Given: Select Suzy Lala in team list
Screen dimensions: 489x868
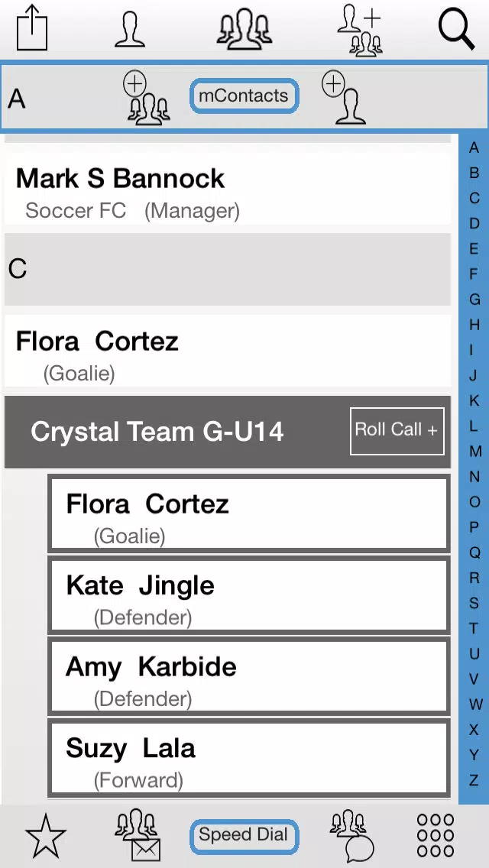Looking at the screenshot, I should [x=248, y=758].
